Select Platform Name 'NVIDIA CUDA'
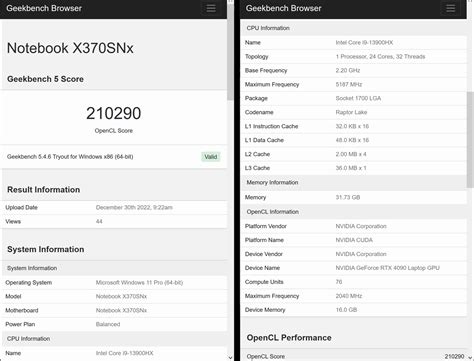The image size is (474, 361). [x=354, y=240]
